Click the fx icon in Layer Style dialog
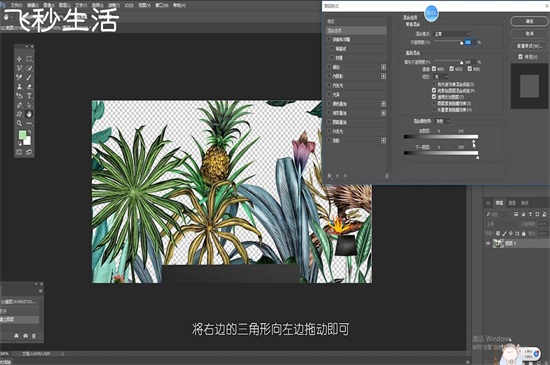This screenshot has height=365, width=550. click(x=330, y=176)
